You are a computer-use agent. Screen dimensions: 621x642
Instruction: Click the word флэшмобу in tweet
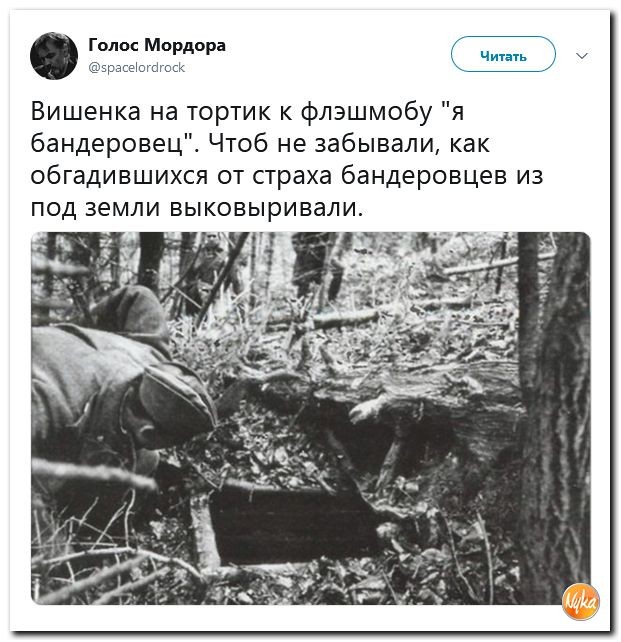(366, 111)
